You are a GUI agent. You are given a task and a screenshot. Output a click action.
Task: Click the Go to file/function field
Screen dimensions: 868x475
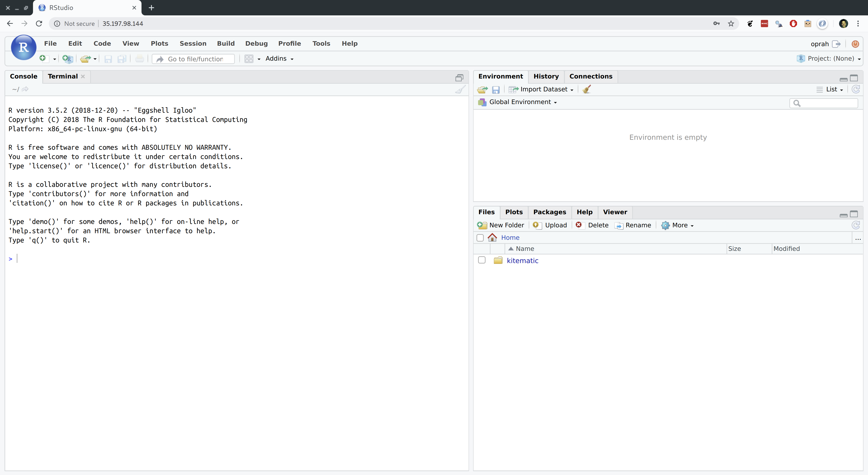193,59
